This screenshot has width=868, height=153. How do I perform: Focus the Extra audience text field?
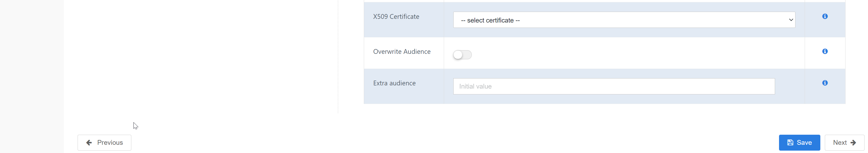614,86
